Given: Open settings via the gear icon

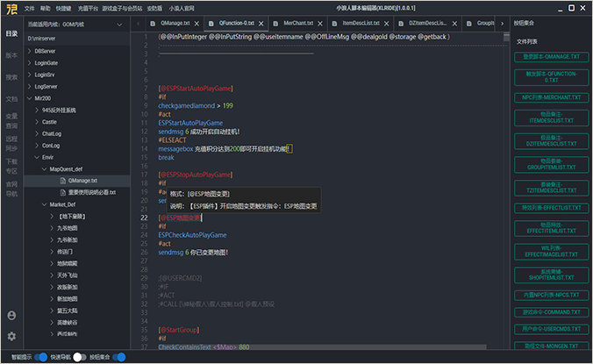Looking at the screenshot, I should coord(11,336).
